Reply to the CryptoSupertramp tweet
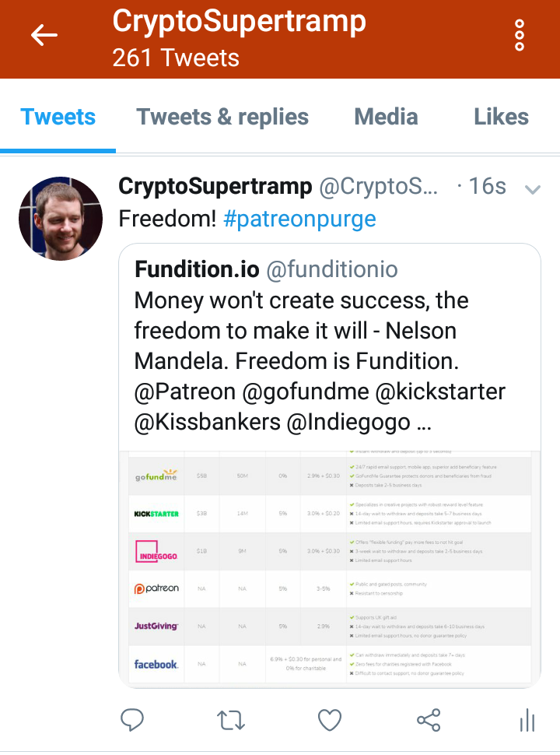 point(131,720)
